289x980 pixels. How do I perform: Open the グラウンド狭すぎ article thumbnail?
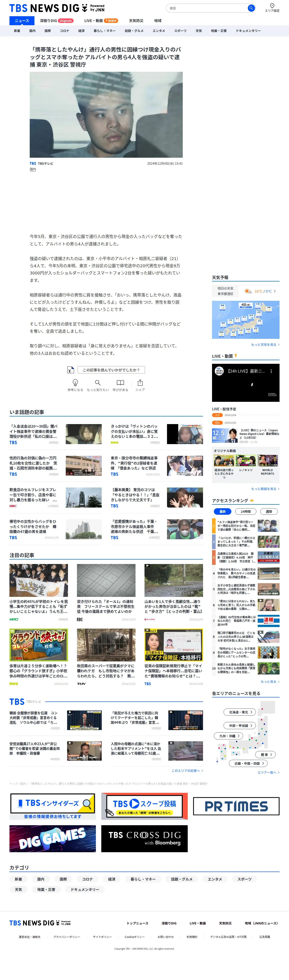[39, 645]
